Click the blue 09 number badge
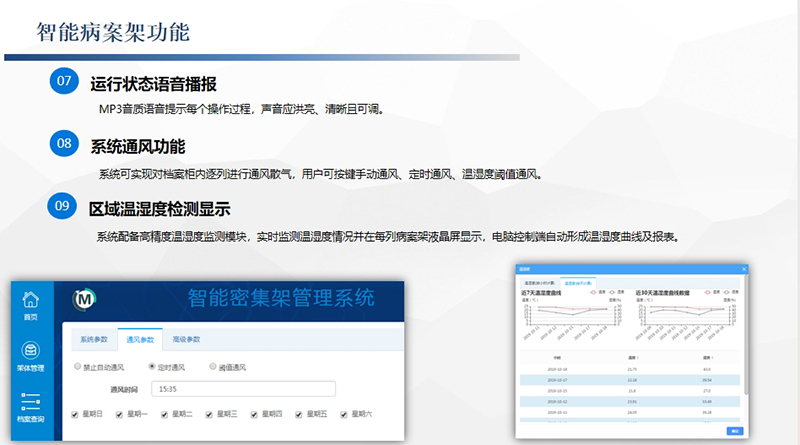 point(62,206)
